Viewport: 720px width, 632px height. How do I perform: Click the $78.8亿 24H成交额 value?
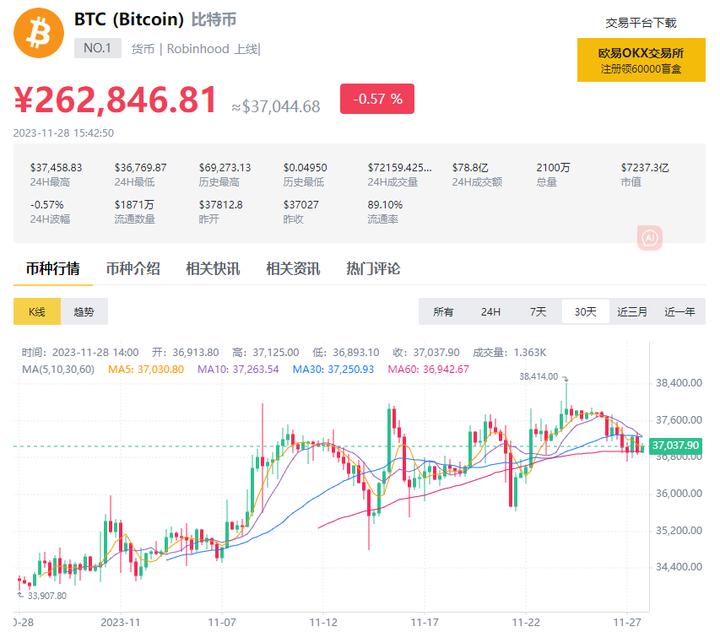click(470, 168)
